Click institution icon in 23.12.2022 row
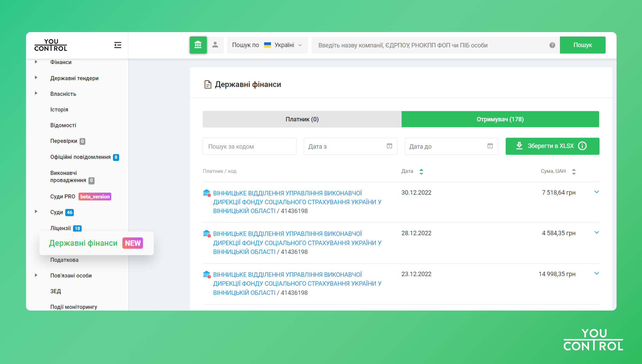The height and width of the screenshot is (364, 642). point(207,274)
